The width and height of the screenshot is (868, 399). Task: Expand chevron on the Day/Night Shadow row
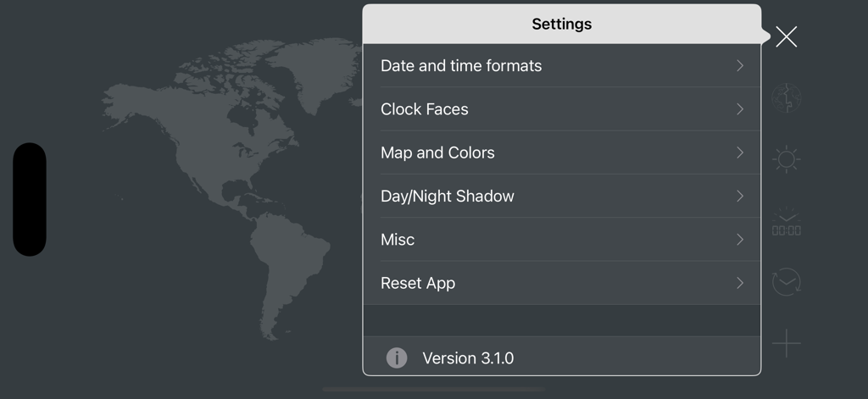pyautogui.click(x=740, y=197)
